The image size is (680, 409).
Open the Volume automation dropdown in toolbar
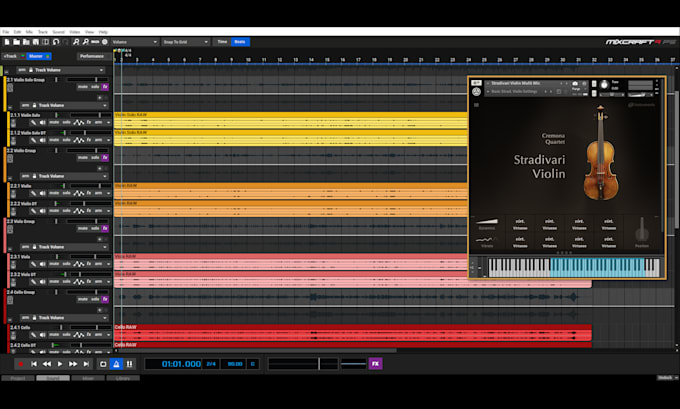tap(134, 42)
